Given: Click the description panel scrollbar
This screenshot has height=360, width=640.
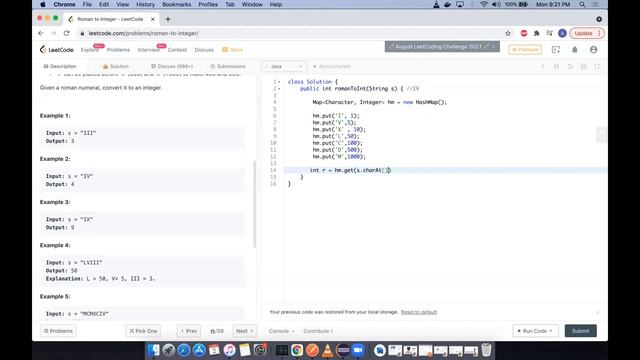Looking at the screenshot, I should pos(255,204).
